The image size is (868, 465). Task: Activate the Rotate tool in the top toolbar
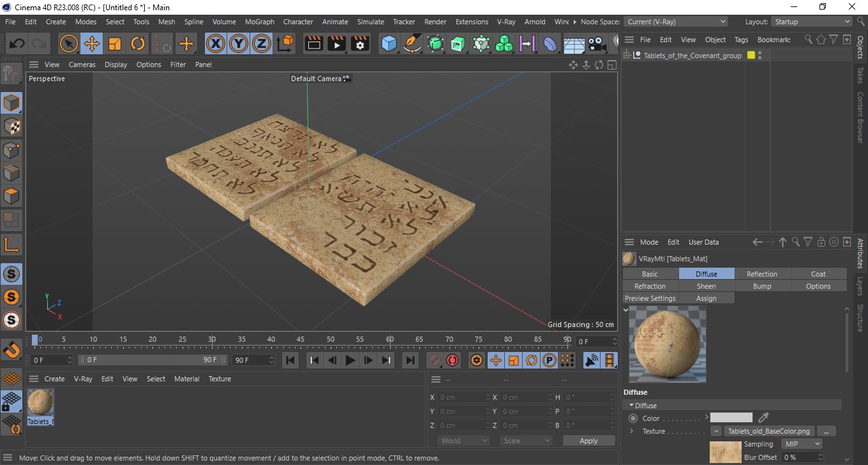click(138, 44)
